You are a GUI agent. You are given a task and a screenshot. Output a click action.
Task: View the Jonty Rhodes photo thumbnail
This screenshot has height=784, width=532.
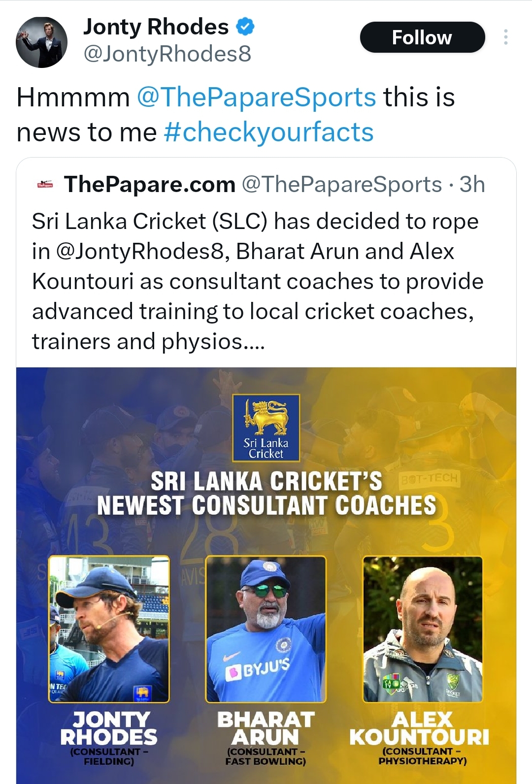[x=109, y=629]
